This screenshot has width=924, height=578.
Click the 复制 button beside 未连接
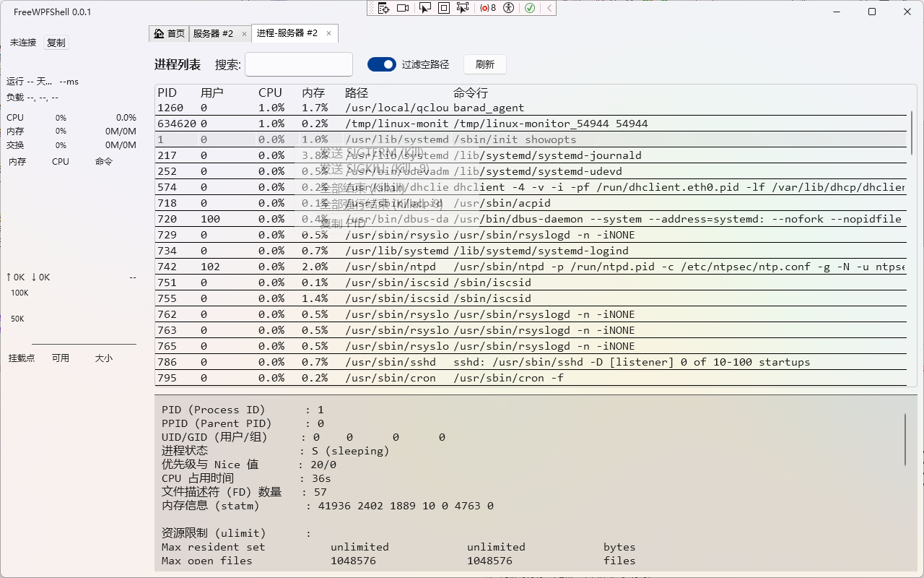56,43
